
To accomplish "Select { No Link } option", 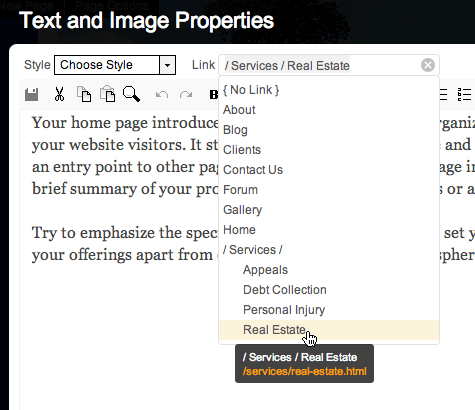I will 251,90.
